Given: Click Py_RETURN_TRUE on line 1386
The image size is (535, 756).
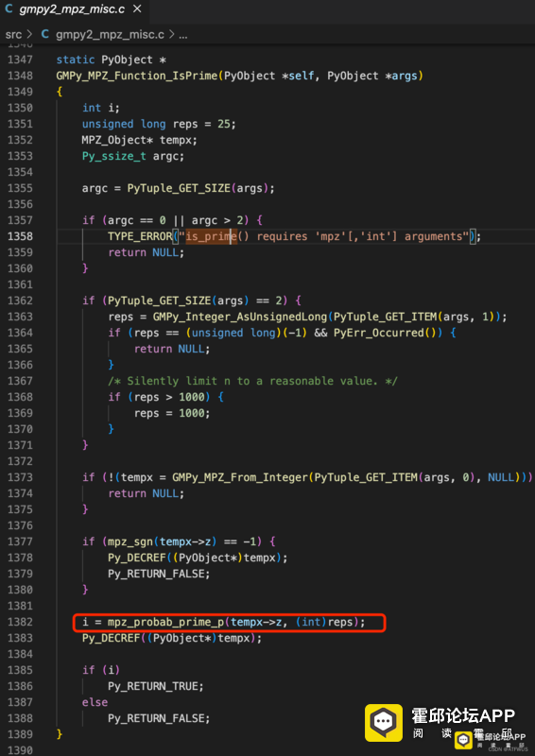Looking at the screenshot, I should click(x=156, y=686).
